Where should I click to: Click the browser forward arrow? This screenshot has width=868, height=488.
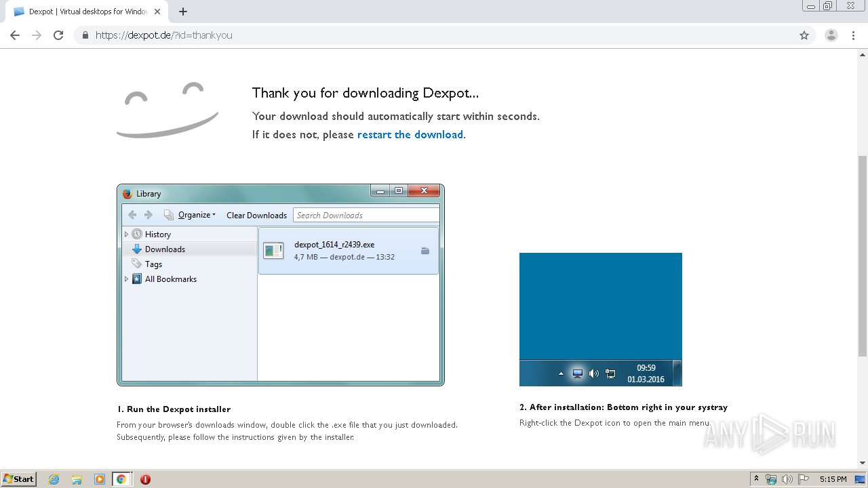(37, 35)
